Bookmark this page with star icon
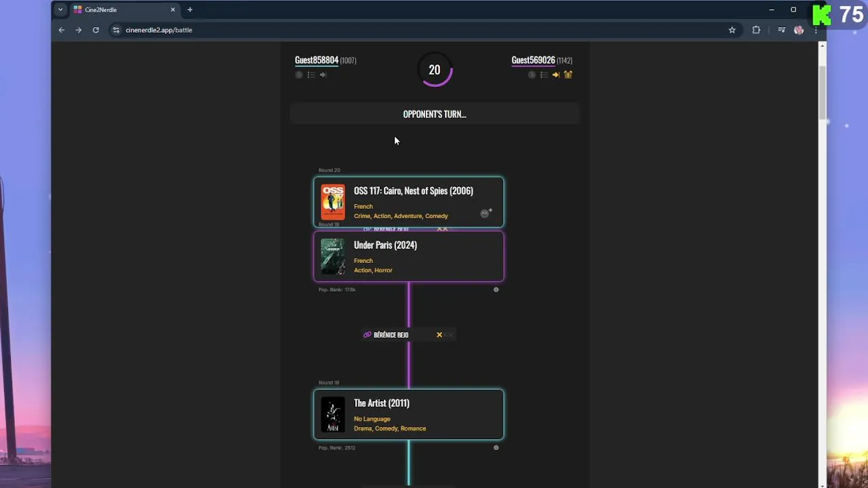Screen dimensions: 868x488 click(732, 30)
